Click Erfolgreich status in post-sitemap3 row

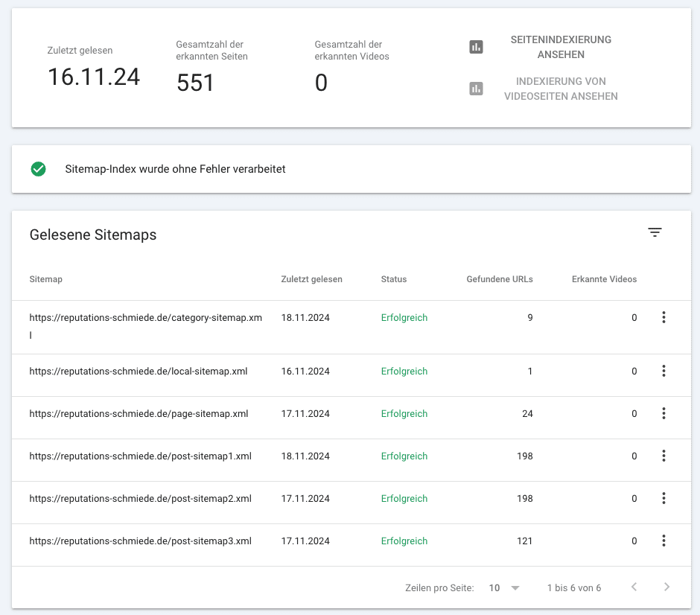404,541
